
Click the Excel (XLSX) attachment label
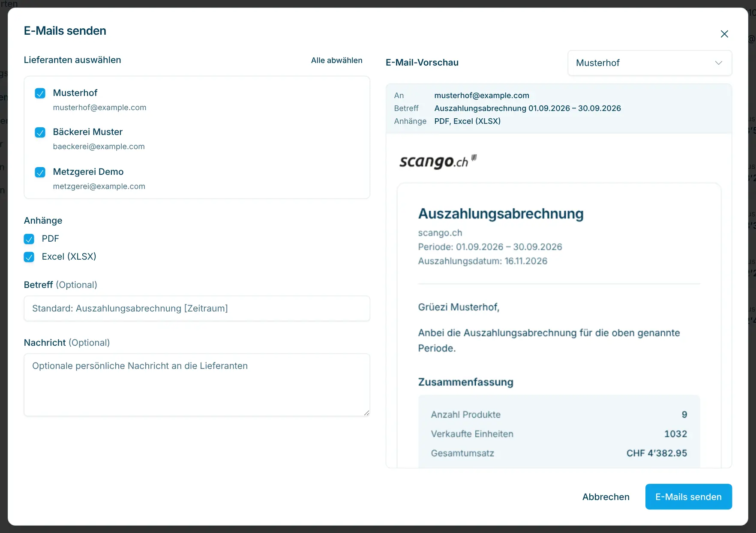click(69, 257)
